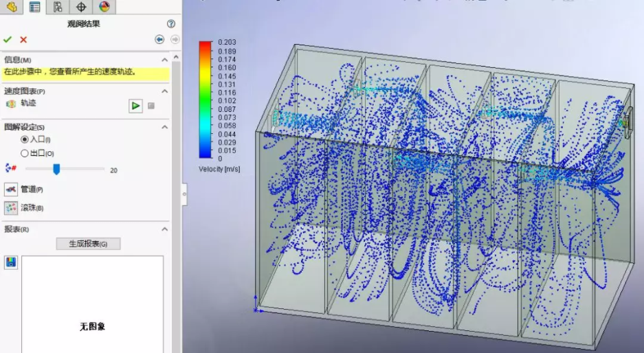644x353 pixels.
Task: Switch to the PropertyManager tab
Action: pyautogui.click(x=34, y=7)
